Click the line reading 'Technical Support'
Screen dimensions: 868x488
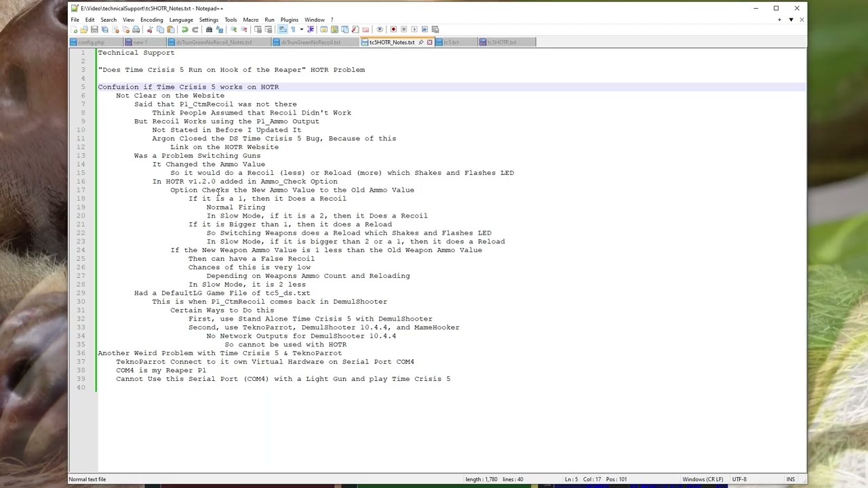136,52
